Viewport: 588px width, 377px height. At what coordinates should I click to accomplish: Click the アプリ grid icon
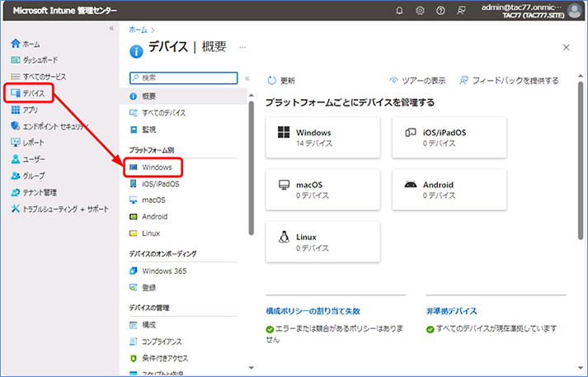click(16, 110)
